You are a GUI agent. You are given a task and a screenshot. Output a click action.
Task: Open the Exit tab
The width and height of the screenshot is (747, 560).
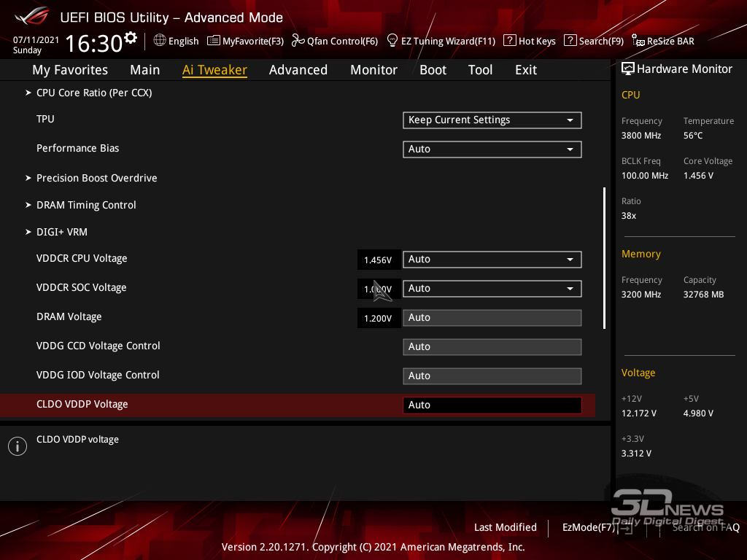(x=526, y=70)
